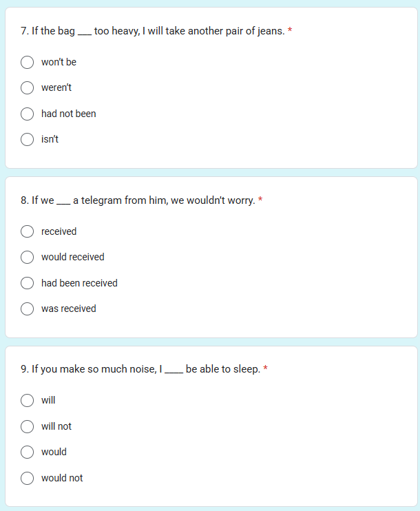The width and height of the screenshot is (420, 511).
Task: Choose the "will not" option
Action: (27, 426)
